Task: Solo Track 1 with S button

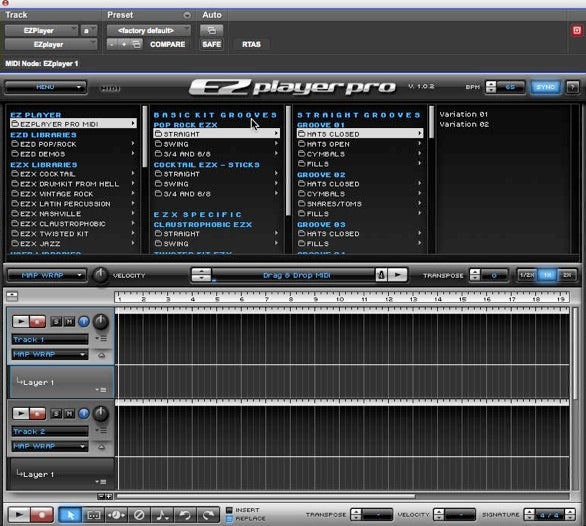Action: [56, 321]
